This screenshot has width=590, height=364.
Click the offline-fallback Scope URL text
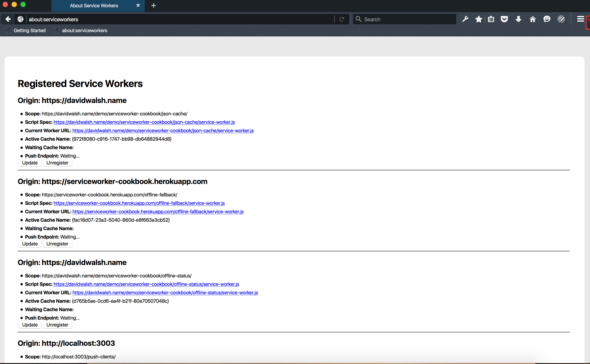[109, 194]
